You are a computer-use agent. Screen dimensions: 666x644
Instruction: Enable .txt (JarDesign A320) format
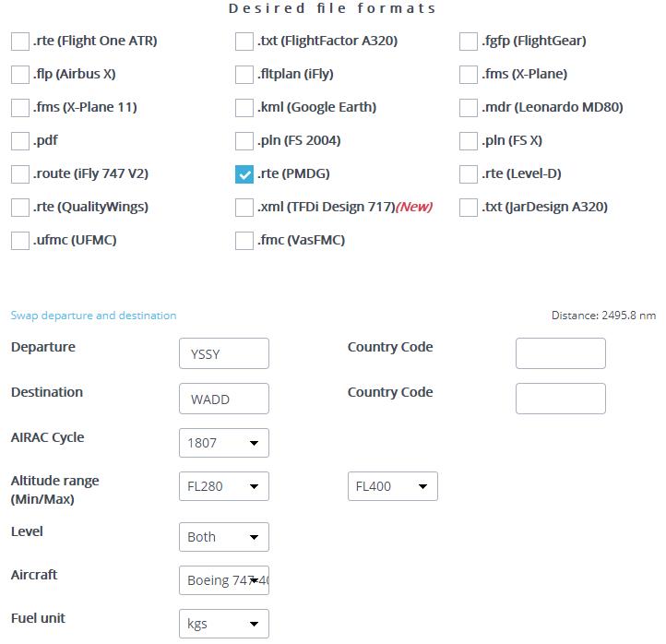tap(469, 208)
